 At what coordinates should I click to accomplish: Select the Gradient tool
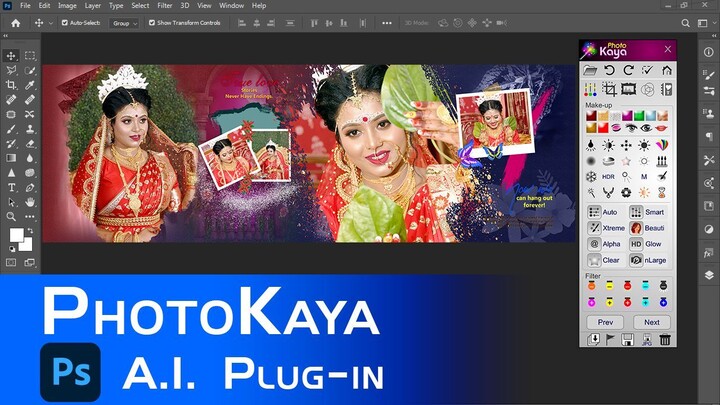point(11,158)
